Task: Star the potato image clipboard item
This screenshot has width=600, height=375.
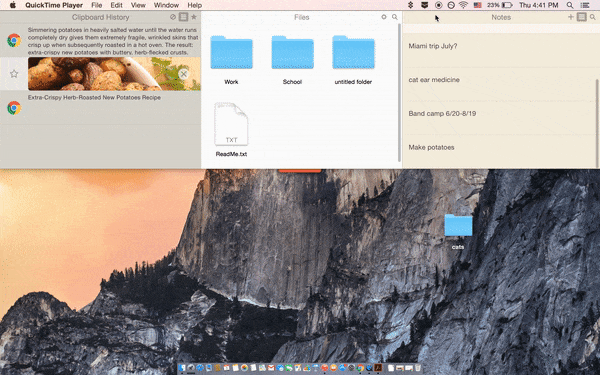Action: click(14, 73)
